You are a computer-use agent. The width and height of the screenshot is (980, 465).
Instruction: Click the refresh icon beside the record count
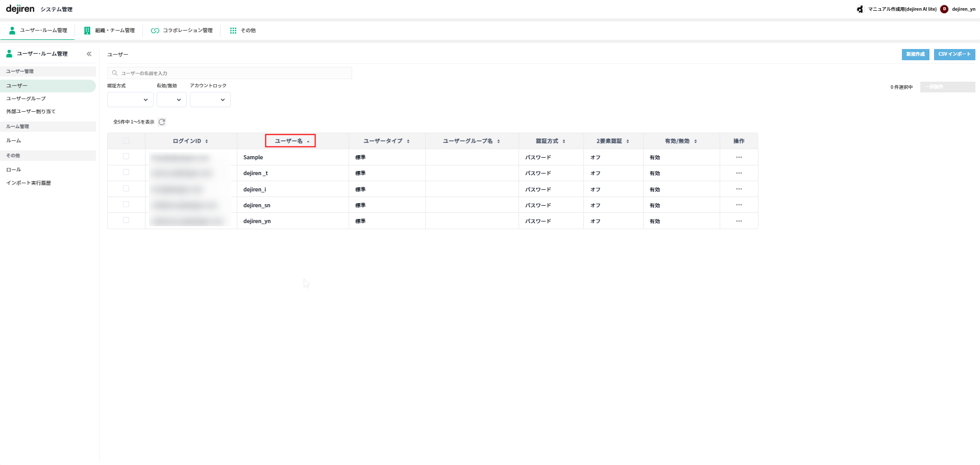pos(162,122)
